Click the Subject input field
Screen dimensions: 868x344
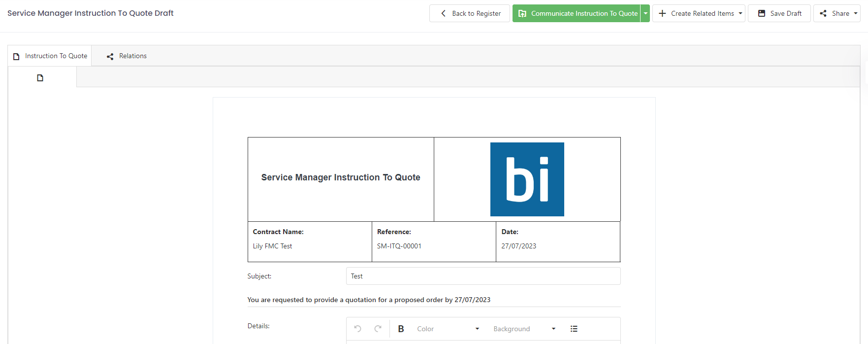(483, 276)
